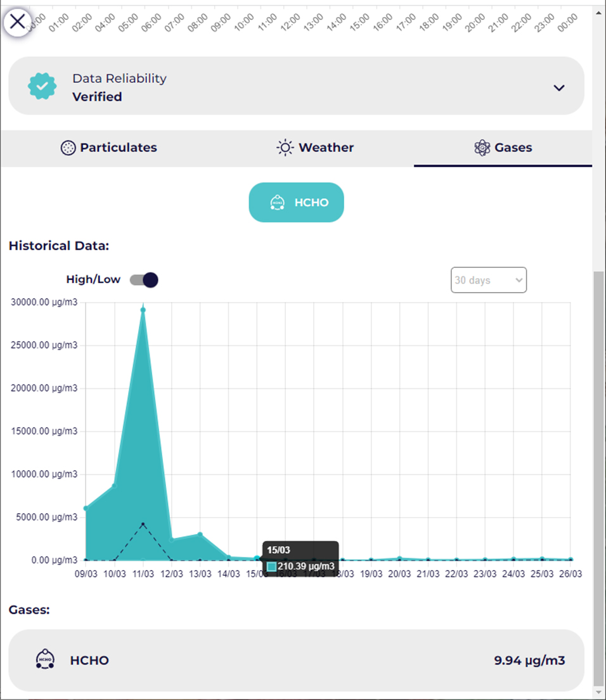Click the HCHO molecule icon in gases list
Screen dimensions: 606x700
44,659
